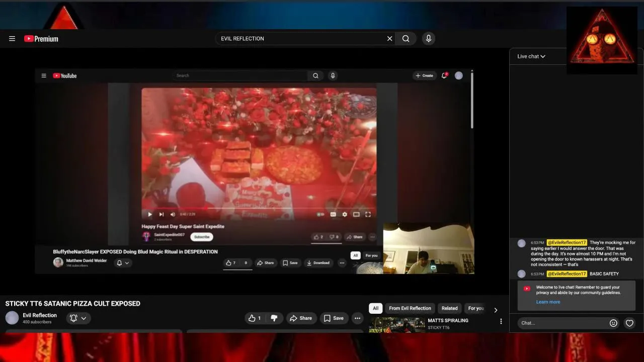Image resolution: width=644 pixels, height=362 pixels.
Task: Open the emoji picker in chat
Action: click(613, 323)
